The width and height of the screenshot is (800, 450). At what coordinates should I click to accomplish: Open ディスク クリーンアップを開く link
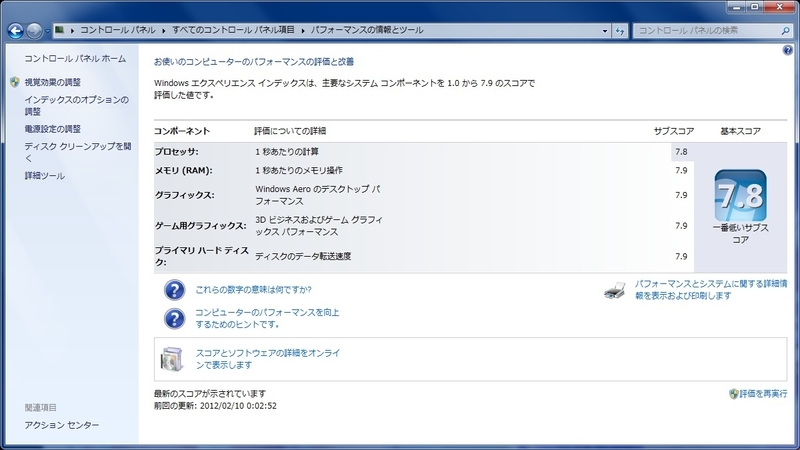[78, 152]
